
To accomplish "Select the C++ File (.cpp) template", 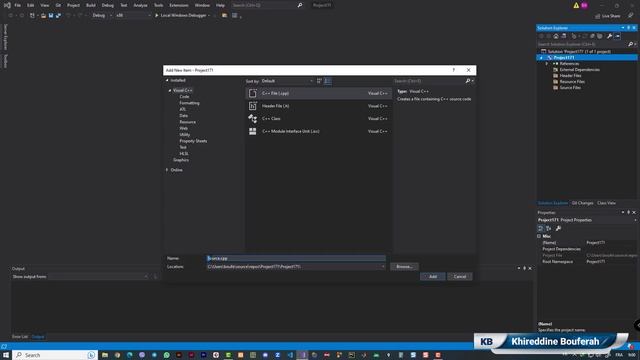I will click(x=318, y=93).
